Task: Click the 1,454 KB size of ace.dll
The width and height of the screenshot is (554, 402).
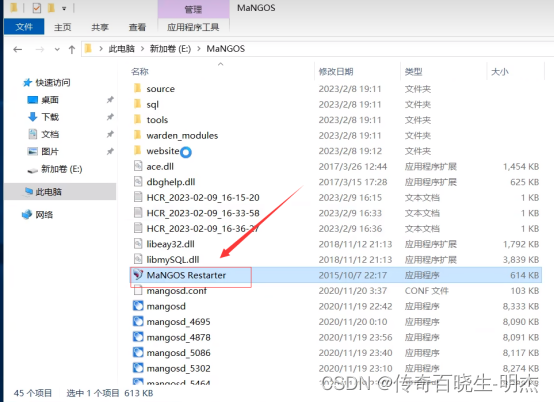Action: 521,166
